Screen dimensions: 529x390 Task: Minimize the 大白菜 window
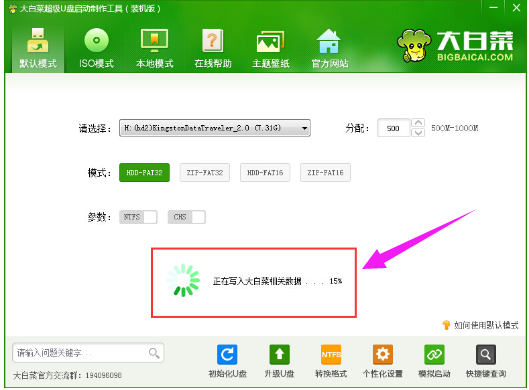click(x=493, y=7)
